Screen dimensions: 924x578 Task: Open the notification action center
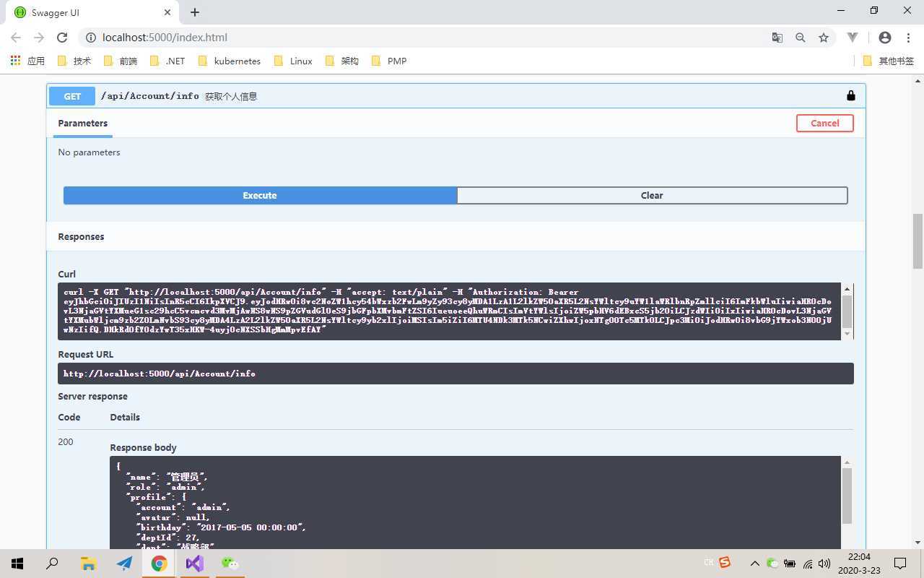(900, 564)
